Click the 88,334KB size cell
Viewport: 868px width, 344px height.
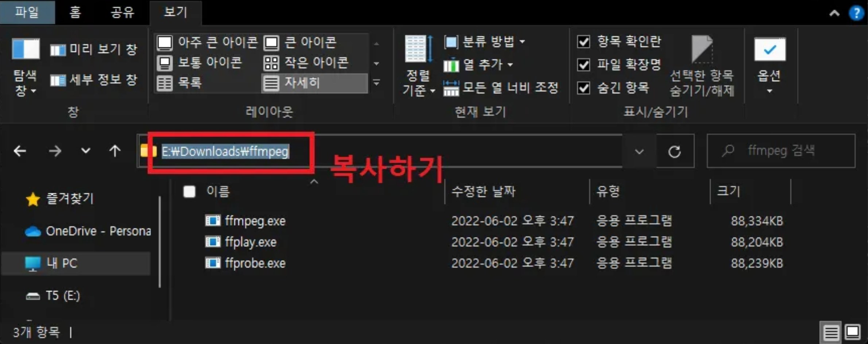(x=757, y=221)
